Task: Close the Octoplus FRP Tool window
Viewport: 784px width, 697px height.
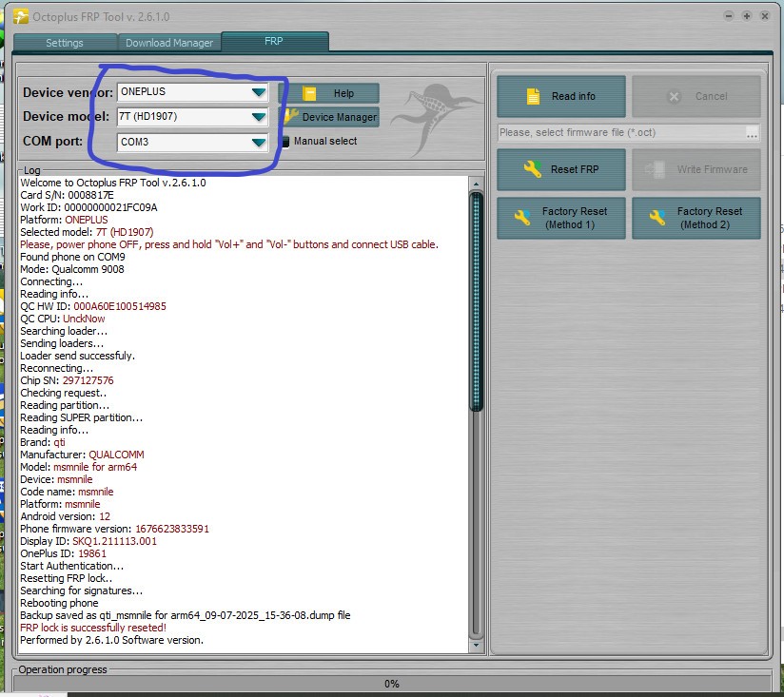Action: [765, 16]
